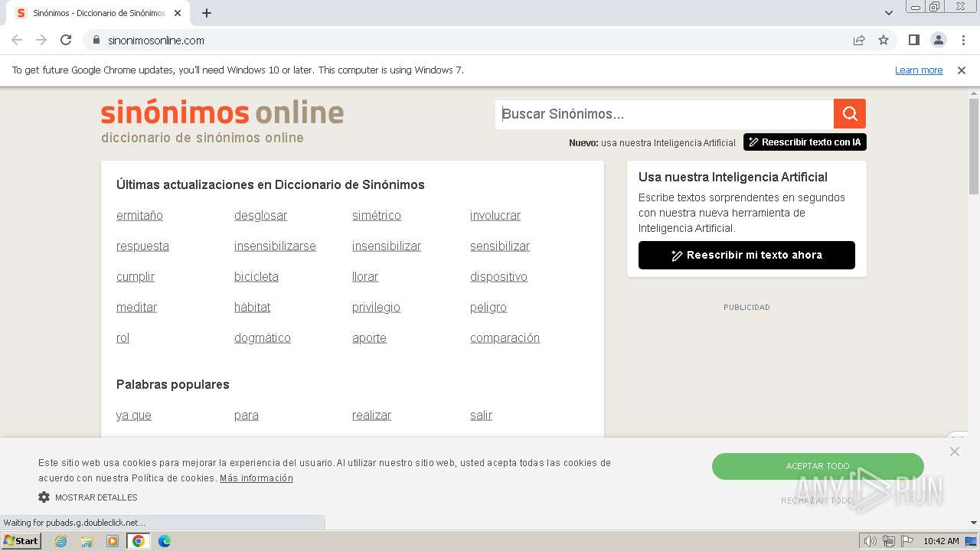The height and width of the screenshot is (551, 980).
Task: Click the orange search magnifier button
Action: point(850,114)
